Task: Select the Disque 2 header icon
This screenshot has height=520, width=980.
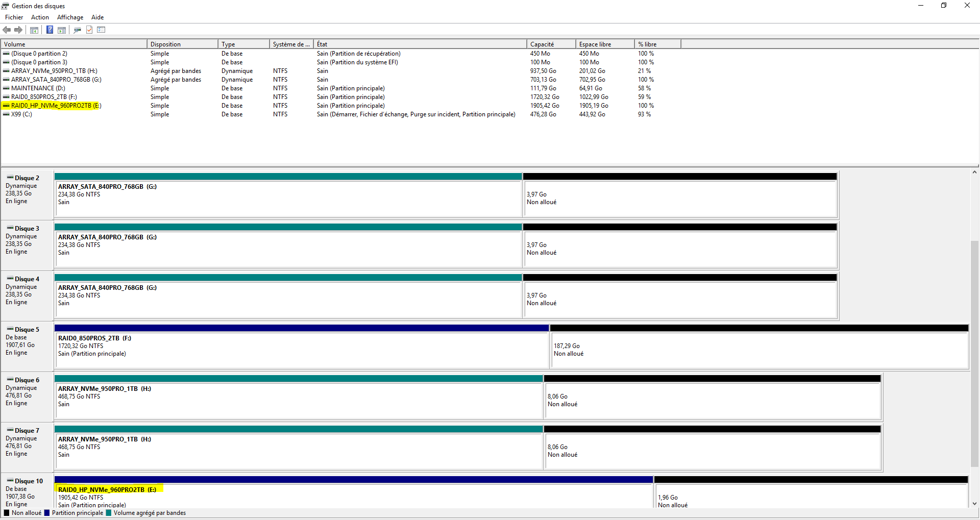Action: [10, 178]
